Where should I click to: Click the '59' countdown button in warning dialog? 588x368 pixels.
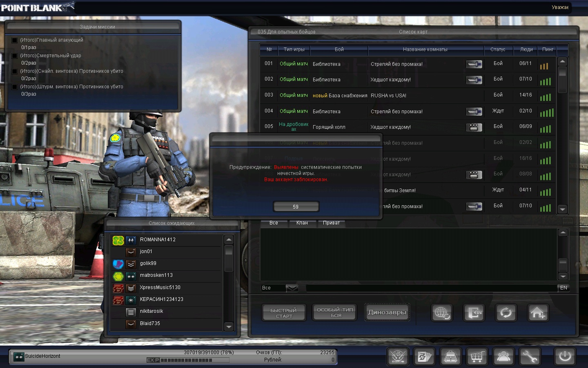pos(296,206)
